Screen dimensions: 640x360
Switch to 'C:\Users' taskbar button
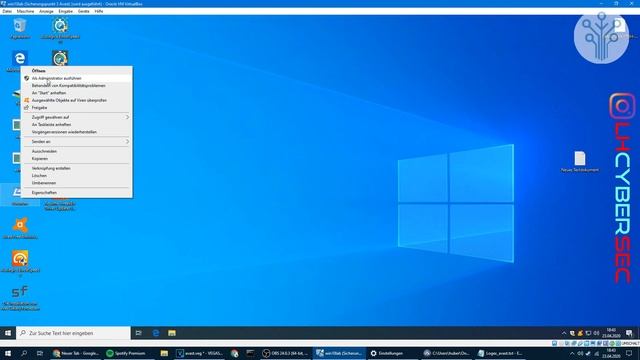[447, 353]
